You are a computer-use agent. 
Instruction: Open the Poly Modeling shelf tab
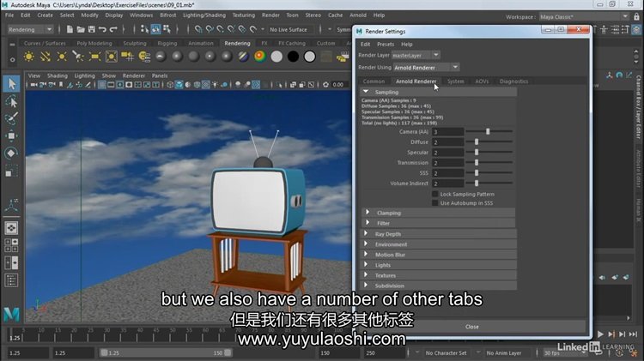point(94,43)
